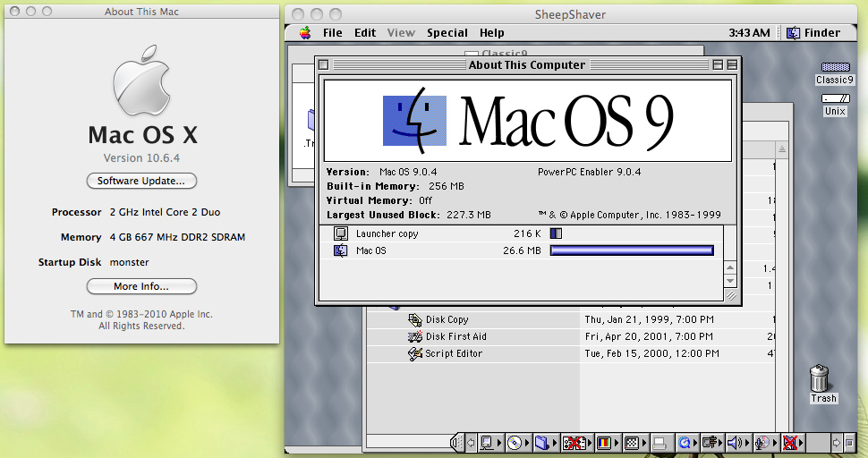Select the Launcher copy row
The height and width of the screenshot is (458, 868).
coord(522,233)
